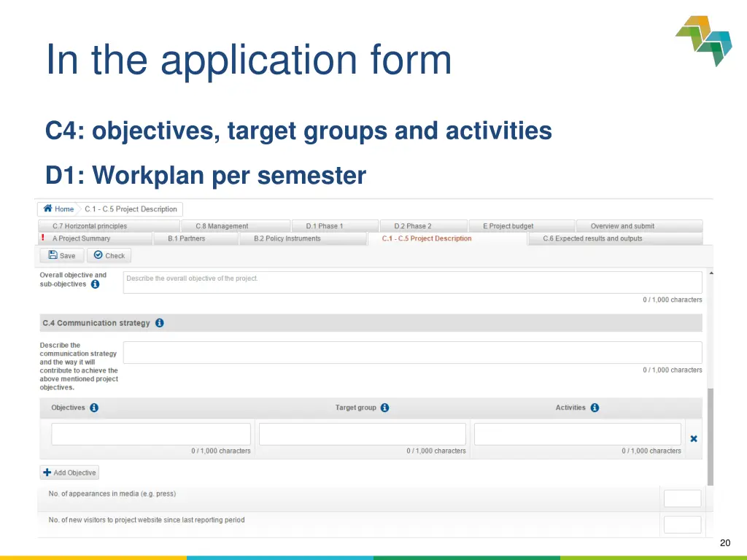Select the C.1 - C.5 Project Description tab
747x560 pixels.
(447, 238)
